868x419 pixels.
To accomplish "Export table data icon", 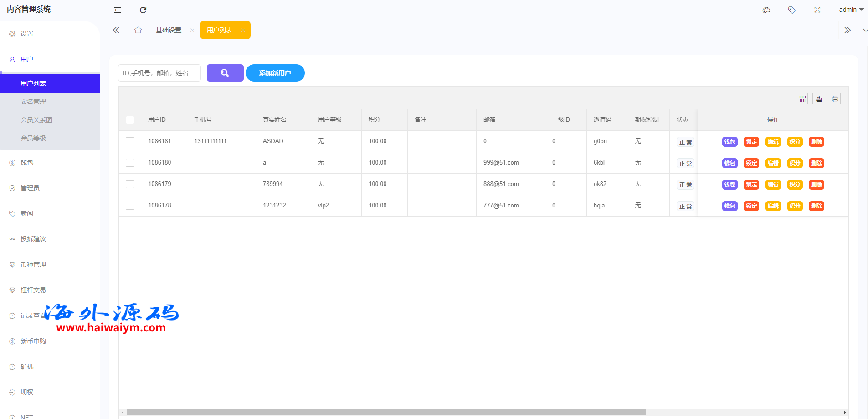I will pyautogui.click(x=819, y=99).
